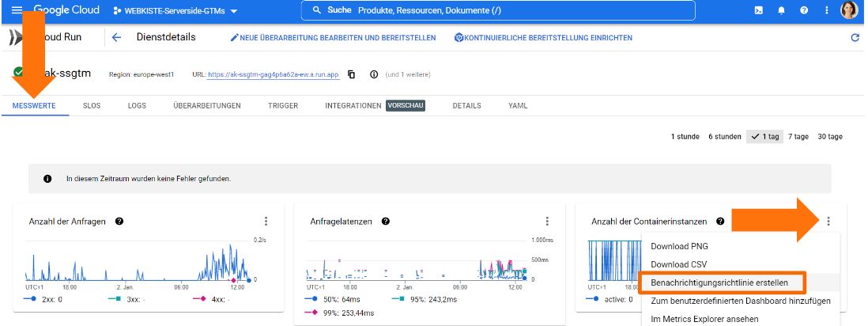Select the 6 stunden time range
The width and height of the screenshot is (868, 326).
pyautogui.click(x=725, y=136)
